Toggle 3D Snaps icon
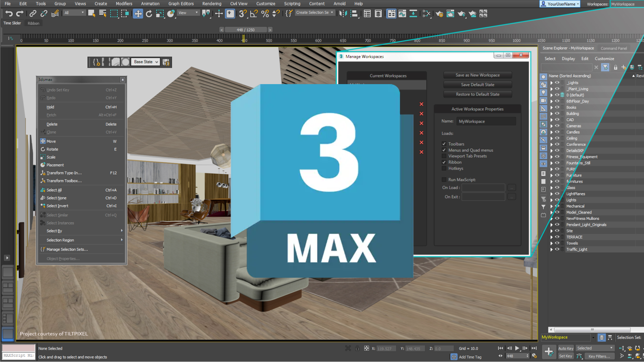Screen dimensions: 644x362 coord(243,13)
